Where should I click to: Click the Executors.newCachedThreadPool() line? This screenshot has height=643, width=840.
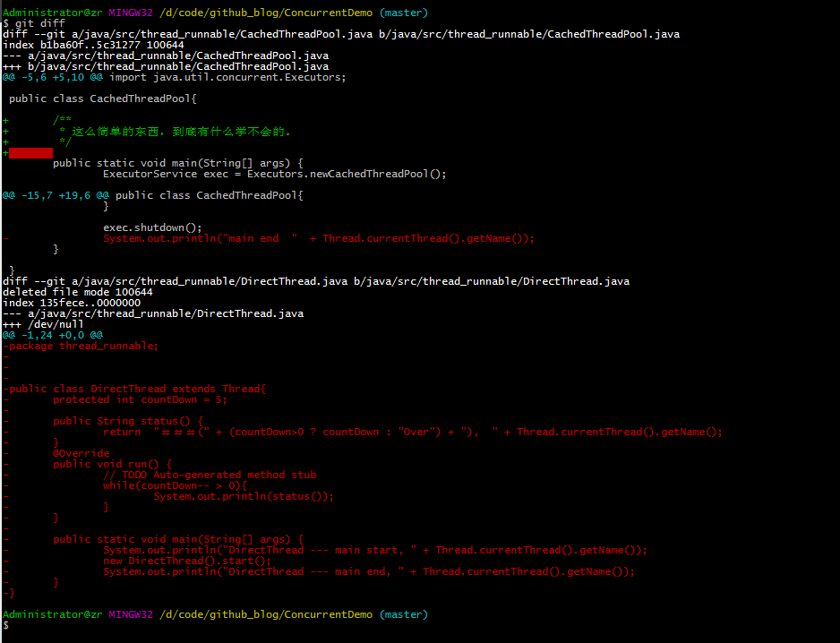point(274,174)
